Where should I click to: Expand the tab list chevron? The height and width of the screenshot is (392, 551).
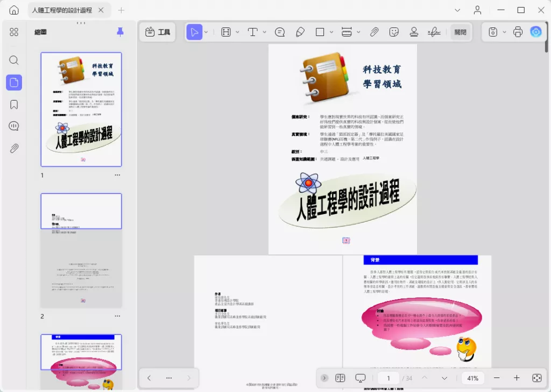pyautogui.click(x=457, y=10)
